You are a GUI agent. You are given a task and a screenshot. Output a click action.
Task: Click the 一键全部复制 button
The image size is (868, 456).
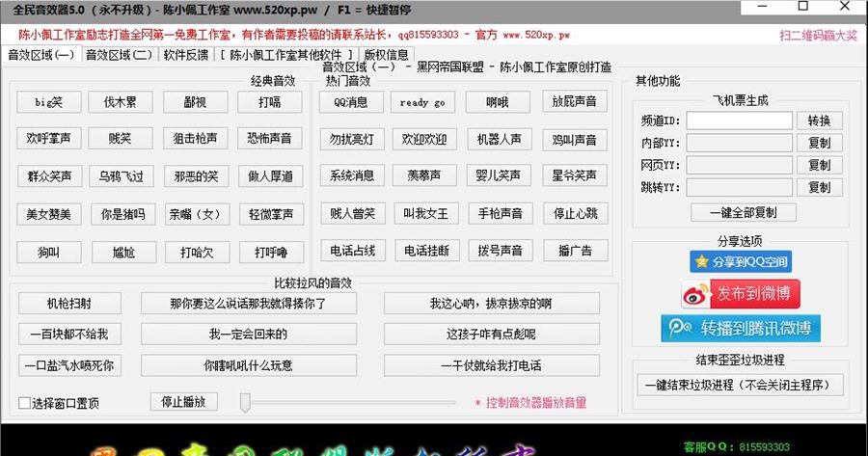click(x=744, y=212)
